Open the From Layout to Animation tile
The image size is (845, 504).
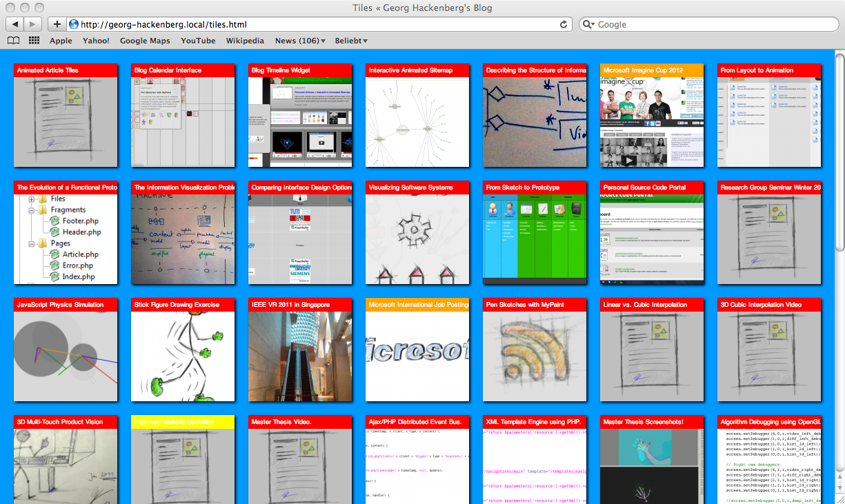tap(769, 115)
